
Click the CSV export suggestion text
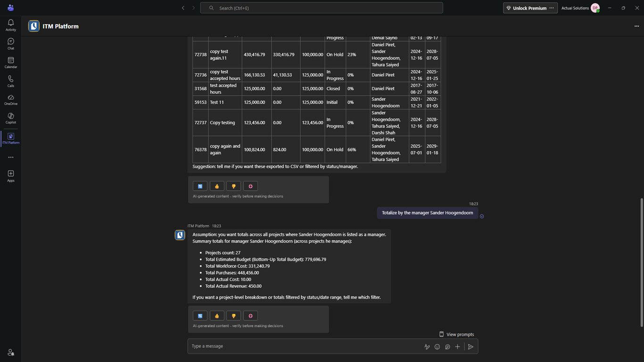tap(275, 166)
